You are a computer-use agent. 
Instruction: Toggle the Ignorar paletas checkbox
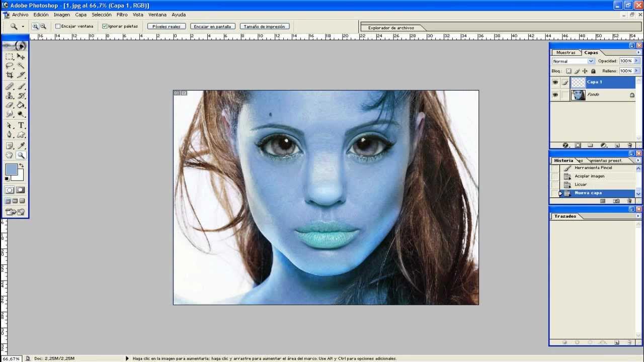105,26
